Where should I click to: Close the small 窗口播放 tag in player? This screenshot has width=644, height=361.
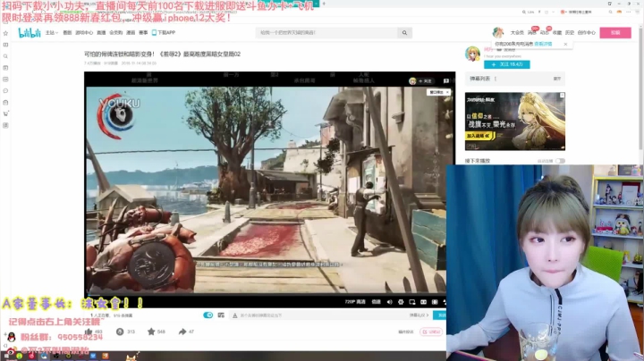pyautogui.click(x=448, y=92)
